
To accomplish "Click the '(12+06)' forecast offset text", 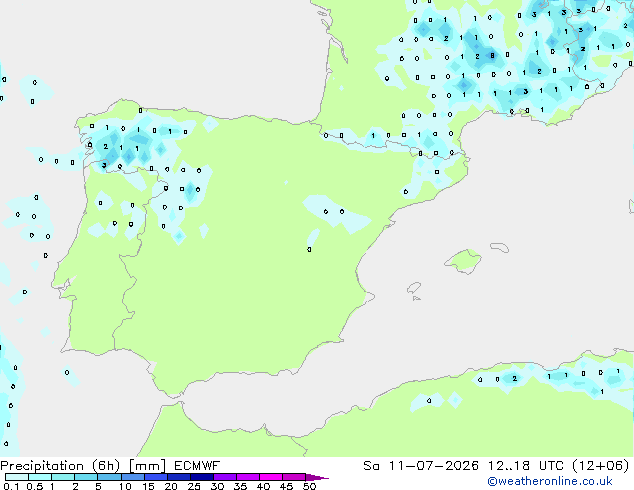I will [601, 466].
